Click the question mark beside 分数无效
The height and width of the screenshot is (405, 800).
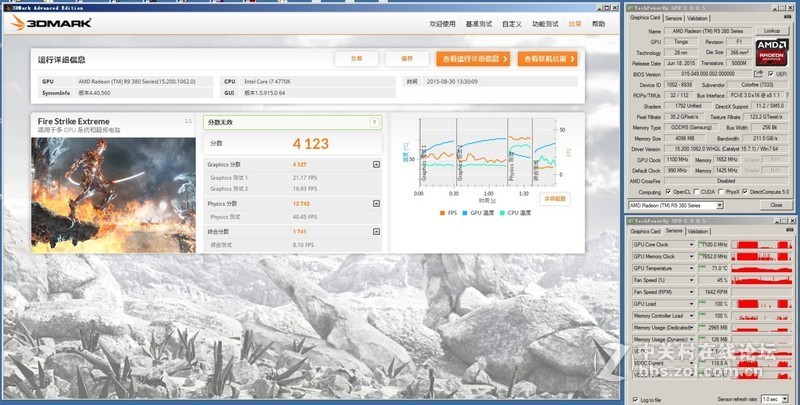pyautogui.click(x=374, y=122)
